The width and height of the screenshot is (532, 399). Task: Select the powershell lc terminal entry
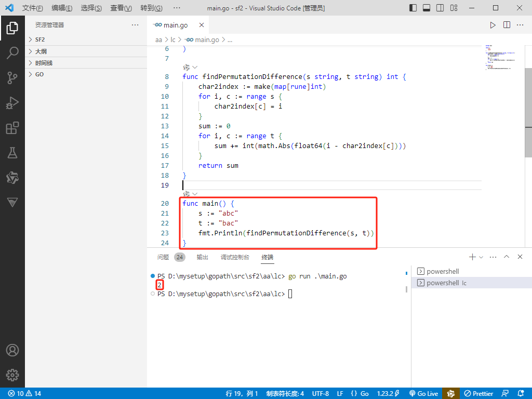[472, 283]
